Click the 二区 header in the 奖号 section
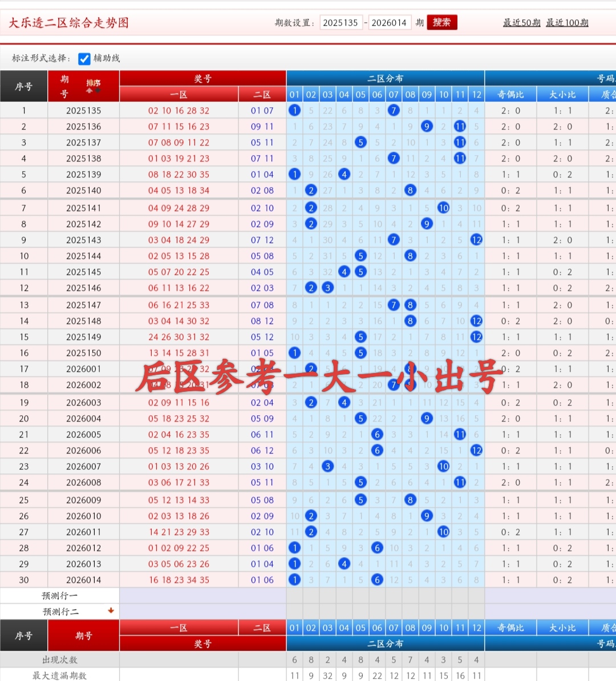This screenshot has width=616, height=681. (262, 94)
